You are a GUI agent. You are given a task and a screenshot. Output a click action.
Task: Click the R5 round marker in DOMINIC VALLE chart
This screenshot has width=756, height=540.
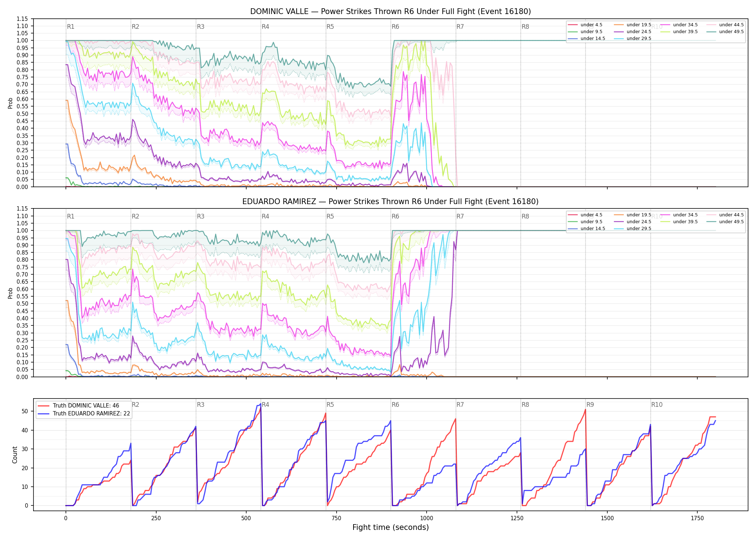pos(330,27)
